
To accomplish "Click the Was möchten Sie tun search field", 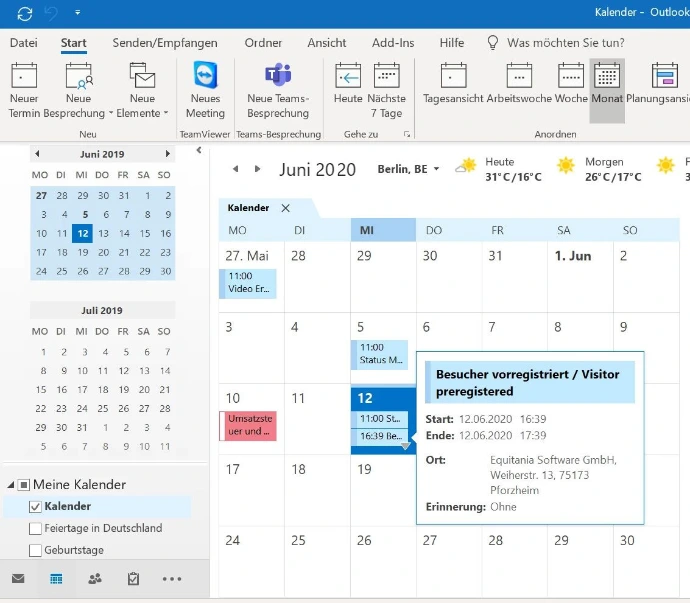I will coord(566,43).
